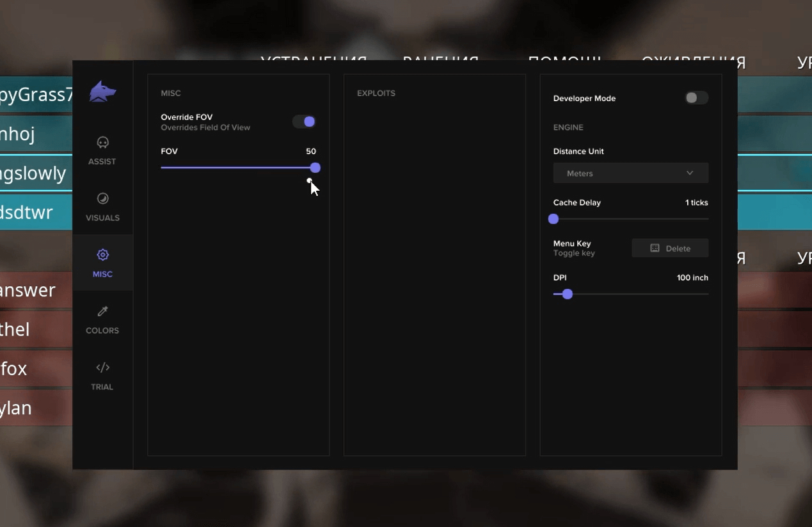The image size is (812, 527).
Task: Click the 1 ticks Cache Delay value
Action: (x=697, y=202)
